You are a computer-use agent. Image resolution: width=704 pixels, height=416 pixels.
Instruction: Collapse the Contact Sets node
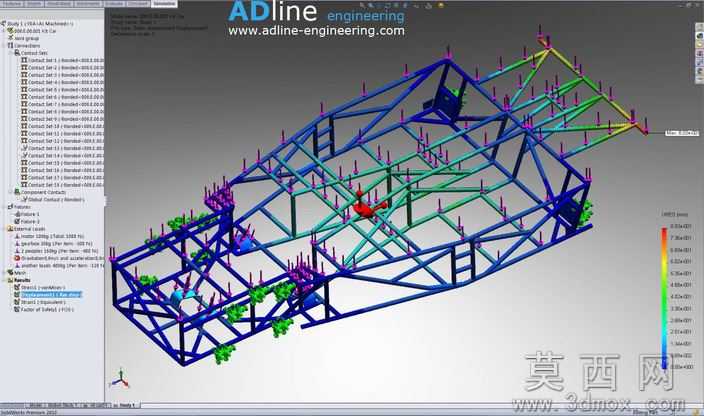coord(11,53)
